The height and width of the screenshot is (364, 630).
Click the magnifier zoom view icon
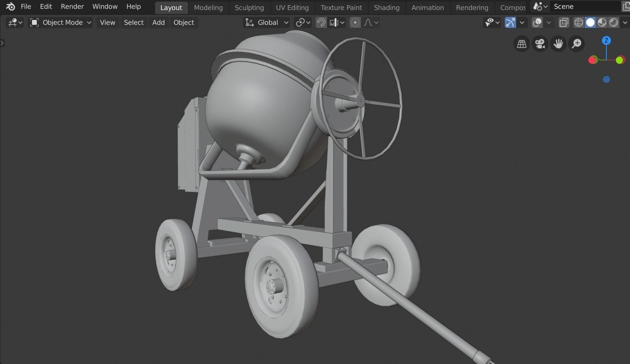pos(577,44)
